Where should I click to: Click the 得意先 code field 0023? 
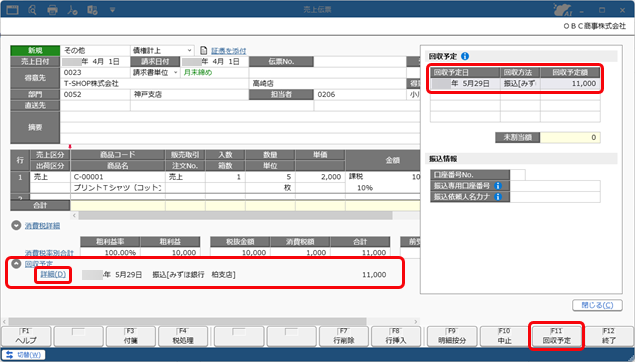click(95, 72)
